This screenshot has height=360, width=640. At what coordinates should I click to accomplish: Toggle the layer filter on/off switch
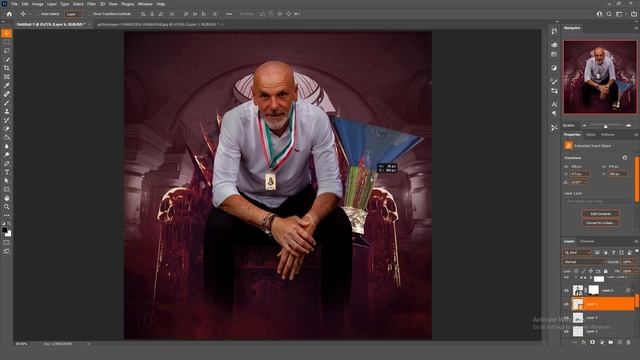click(636, 251)
